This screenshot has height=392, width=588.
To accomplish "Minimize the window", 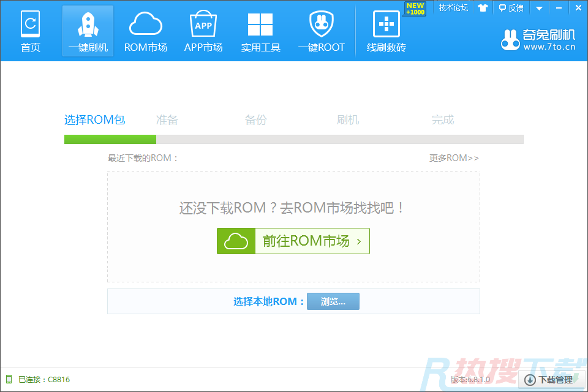I will (559, 8).
